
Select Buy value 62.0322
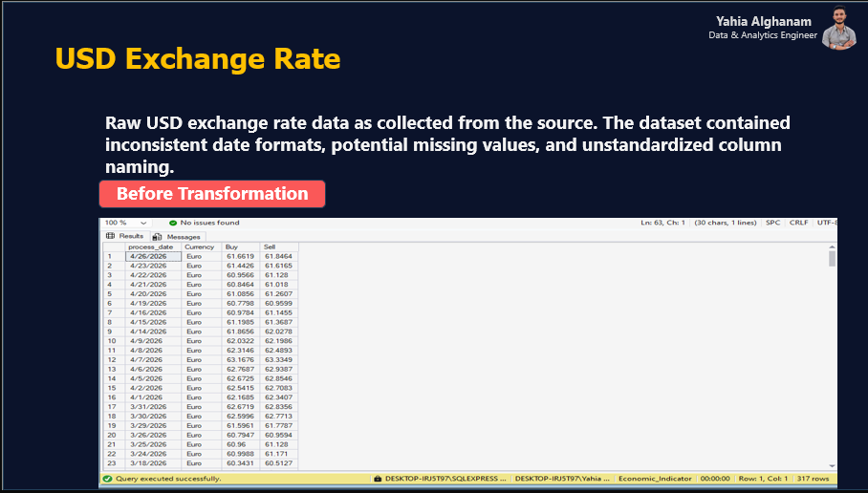point(240,341)
